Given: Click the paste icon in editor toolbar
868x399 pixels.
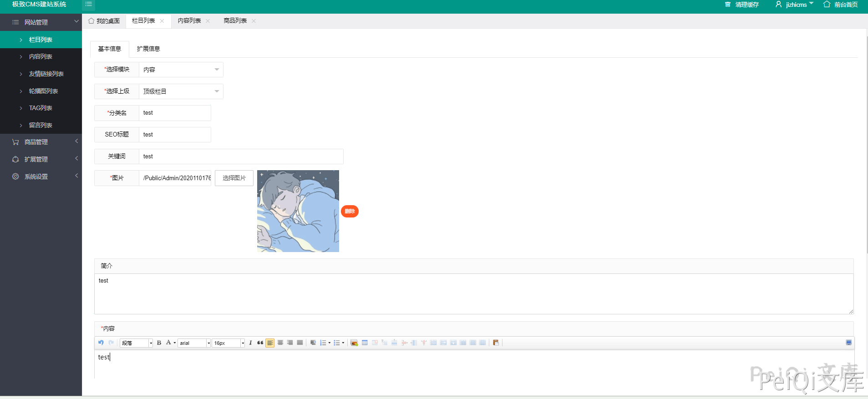Looking at the screenshot, I should [496, 343].
